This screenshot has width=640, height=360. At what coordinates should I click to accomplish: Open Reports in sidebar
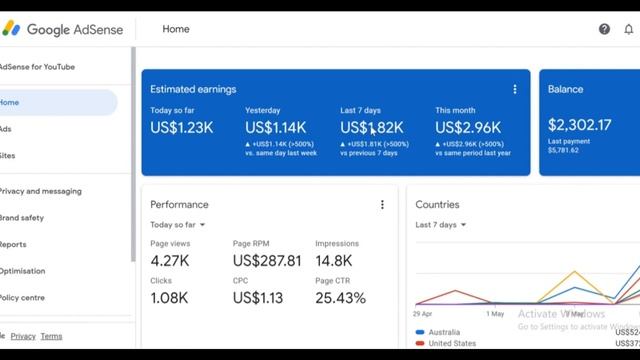pyautogui.click(x=13, y=244)
